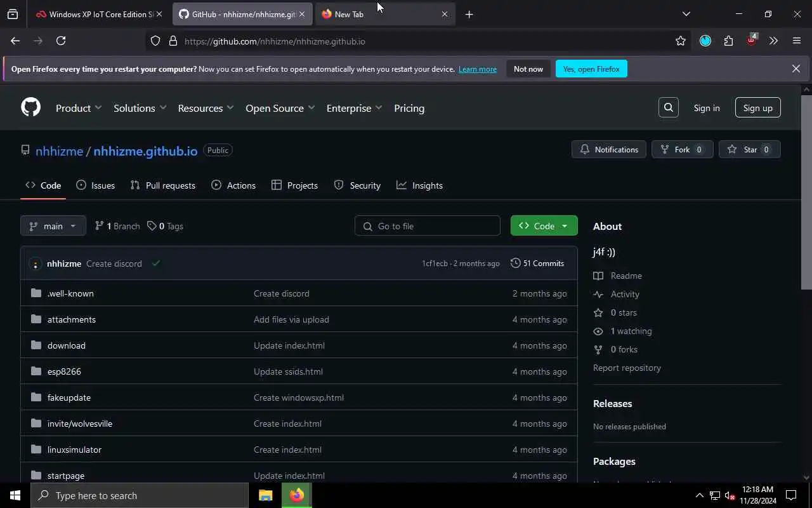Open the Extensions puzzle-piece icon
The width and height of the screenshot is (812, 508).
tap(728, 41)
